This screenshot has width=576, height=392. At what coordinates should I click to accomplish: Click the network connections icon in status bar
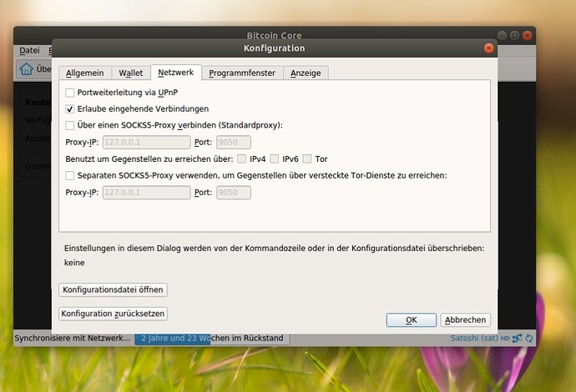point(517,338)
